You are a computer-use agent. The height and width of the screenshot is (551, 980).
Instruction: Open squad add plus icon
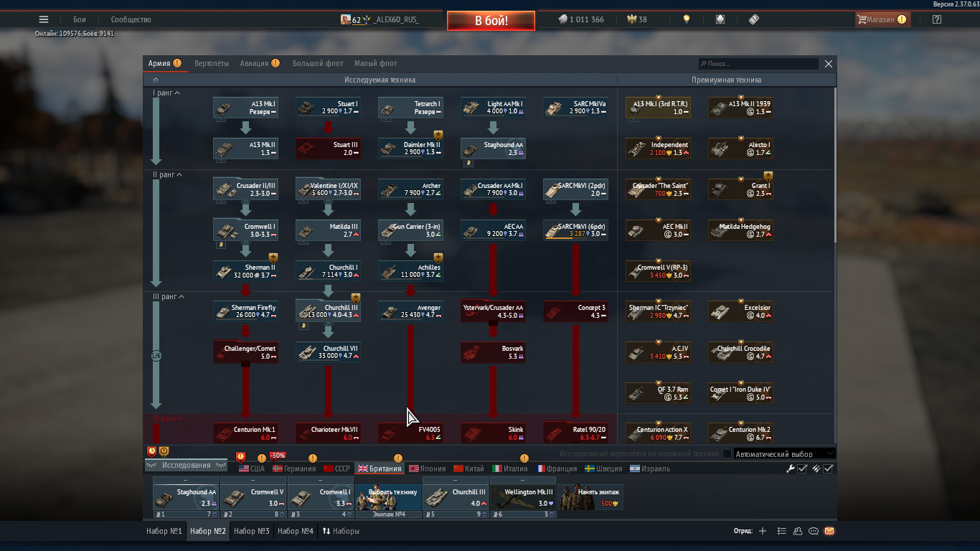click(763, 531)
